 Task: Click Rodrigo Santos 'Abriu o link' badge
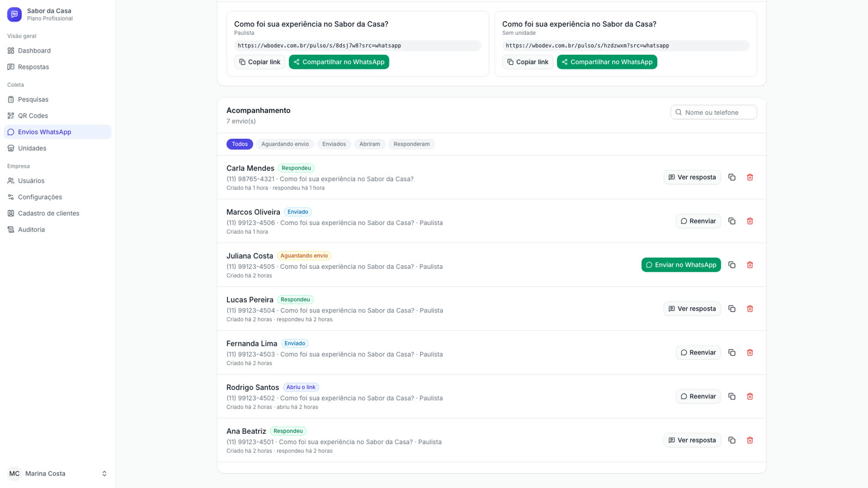pos(301,387)
